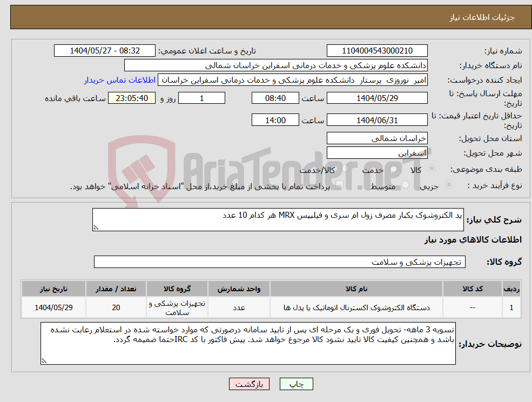This screenshot has width=532, height=402.
Task: Click the ردیف column header
Action: point(511,289)
